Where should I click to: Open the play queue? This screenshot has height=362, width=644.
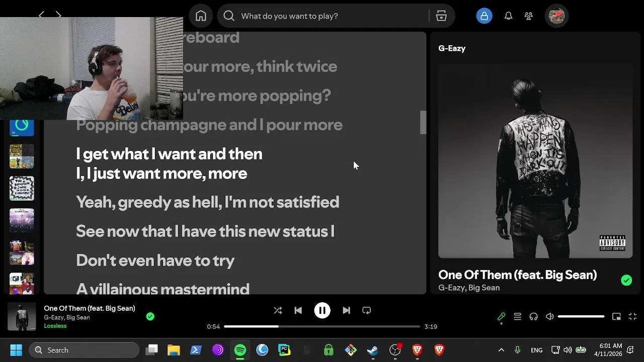tap(517, 317)
